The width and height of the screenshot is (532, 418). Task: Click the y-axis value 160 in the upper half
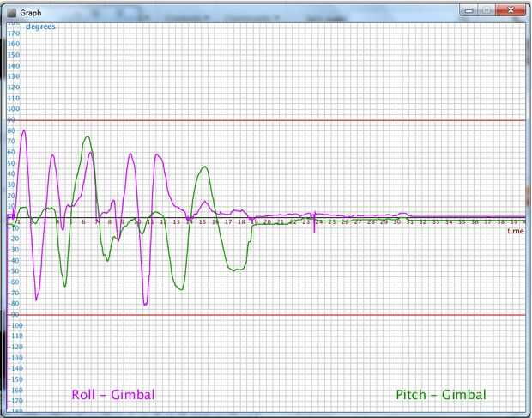[14, 44]
